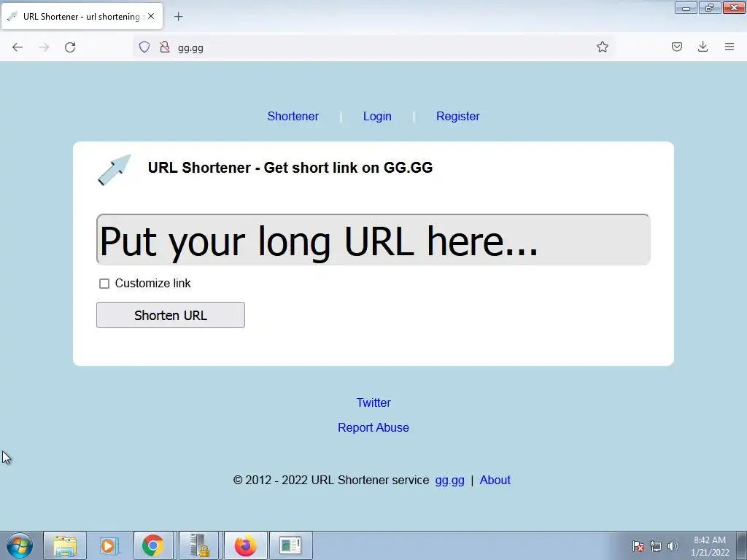
Task: Open the Action Center flag tray icon
Action: pos(638,546)
